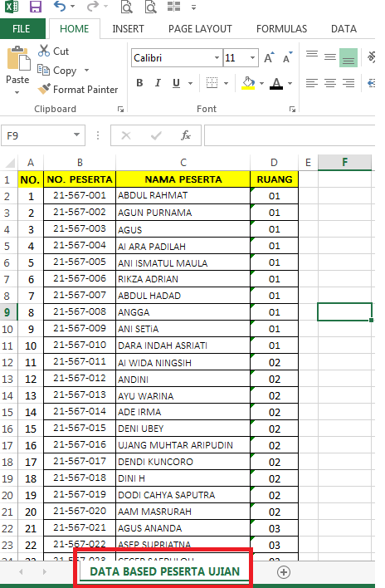385x588 pixels.
Task: Open the Paste options dropdown arrow
Action: point(17,92)
